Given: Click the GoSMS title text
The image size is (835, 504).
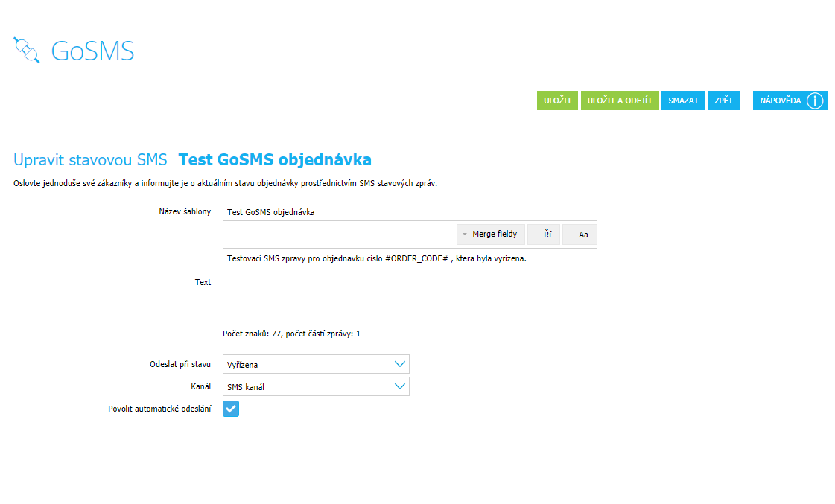Looking at the screenshot, I should [92, 51].
